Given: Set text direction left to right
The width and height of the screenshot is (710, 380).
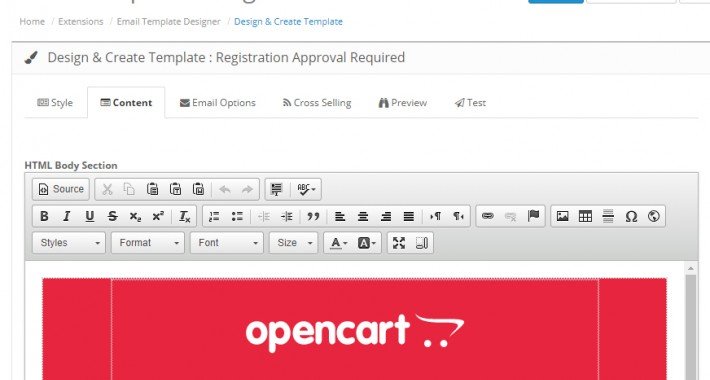Looking at the screenshot, I should 435,216.
